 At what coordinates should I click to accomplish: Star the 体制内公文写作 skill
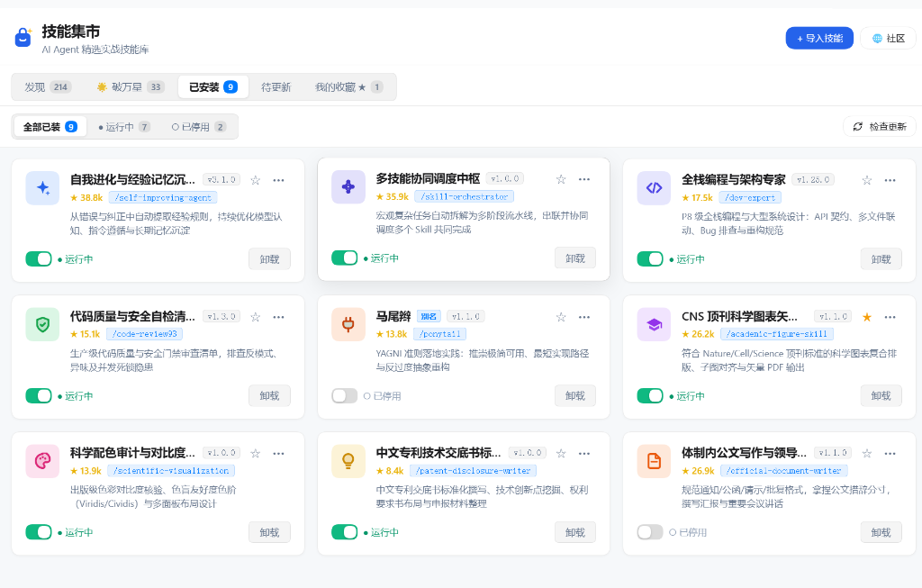pyautogui.click(x=867, y=453)
